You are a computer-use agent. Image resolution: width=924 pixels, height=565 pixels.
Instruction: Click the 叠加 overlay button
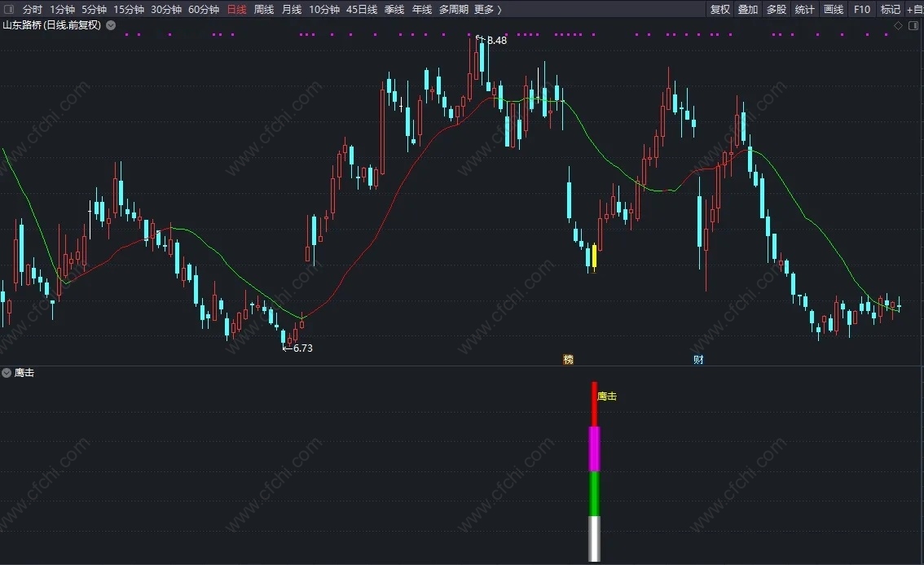[748, 10]
